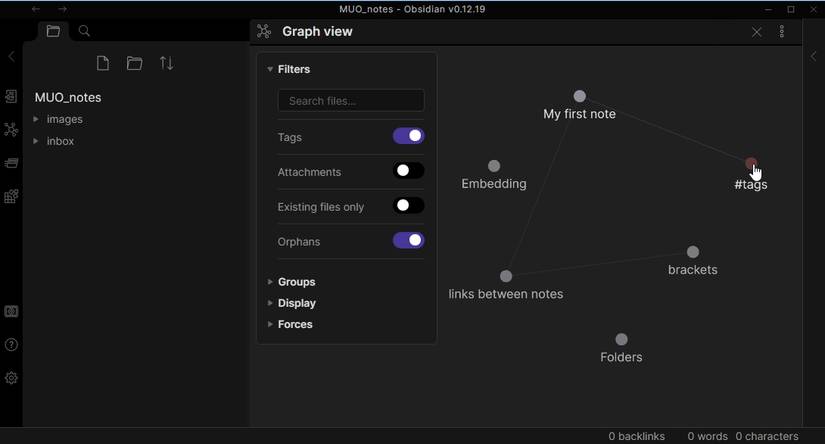825x444 pixels.
Task: Open another vault icon
Action: coord(11,311)
